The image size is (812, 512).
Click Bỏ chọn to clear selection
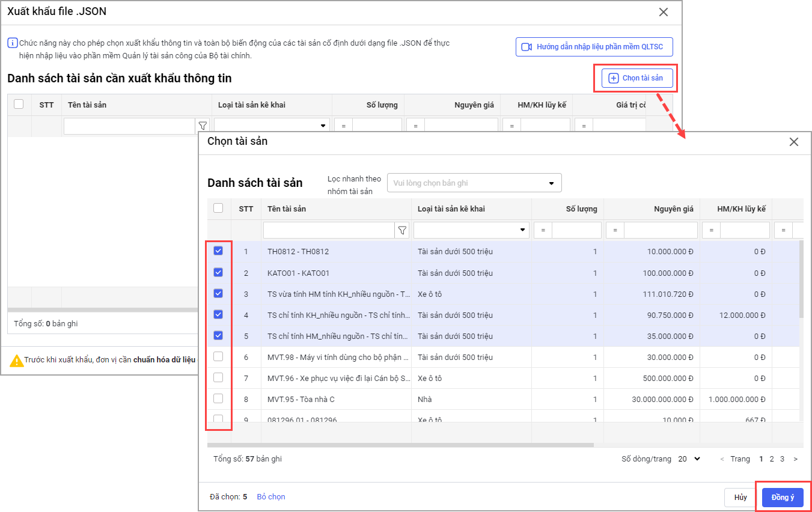[x=270, y=497]
